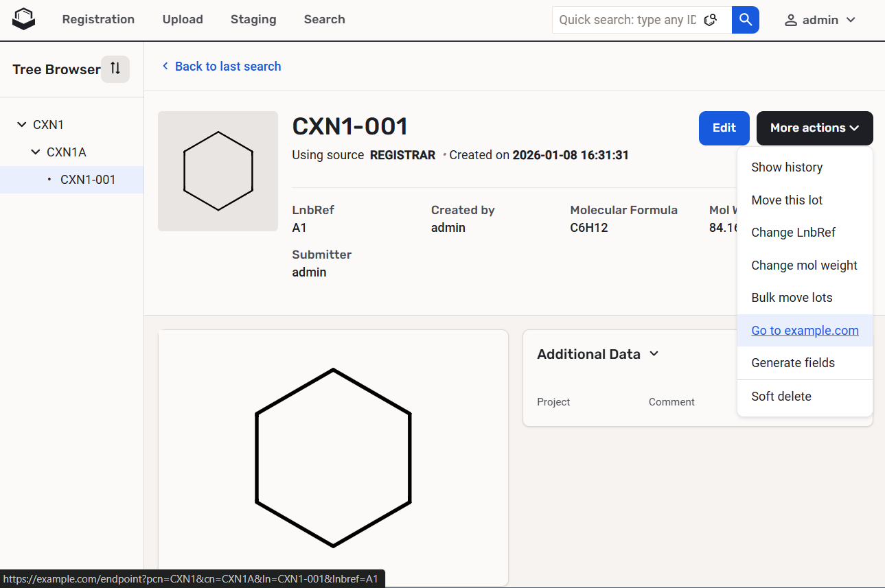Viewport: 885px width, 588px height.
Task: Click the Edit button
Action: [x=724, y=128]
